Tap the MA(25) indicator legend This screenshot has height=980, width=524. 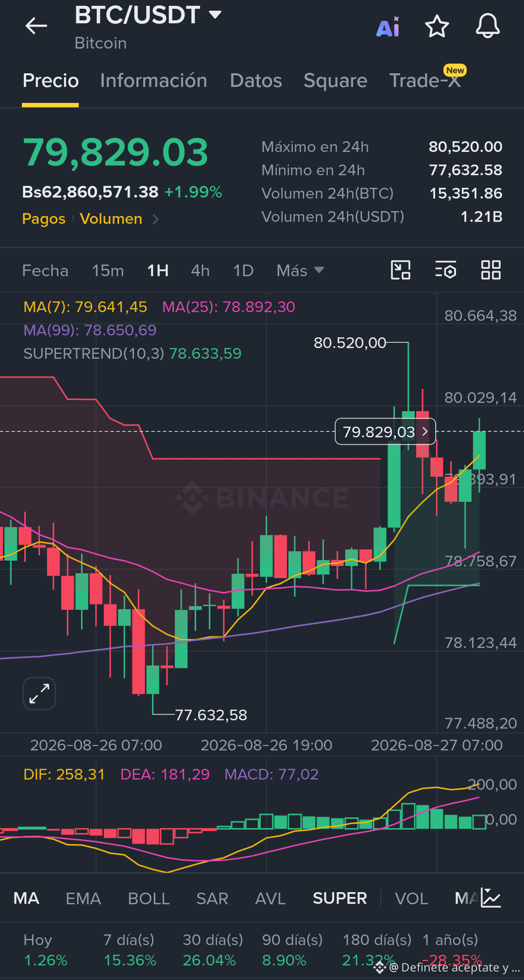tap(228, 307)
